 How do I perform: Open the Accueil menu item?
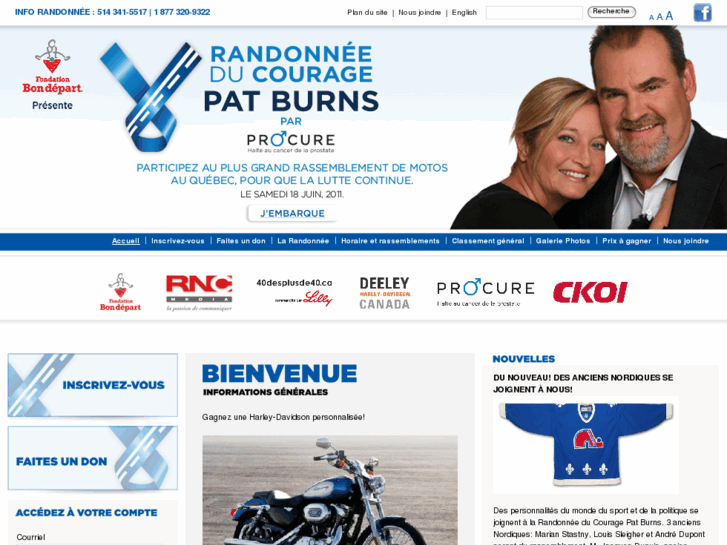tap(126, 241)
